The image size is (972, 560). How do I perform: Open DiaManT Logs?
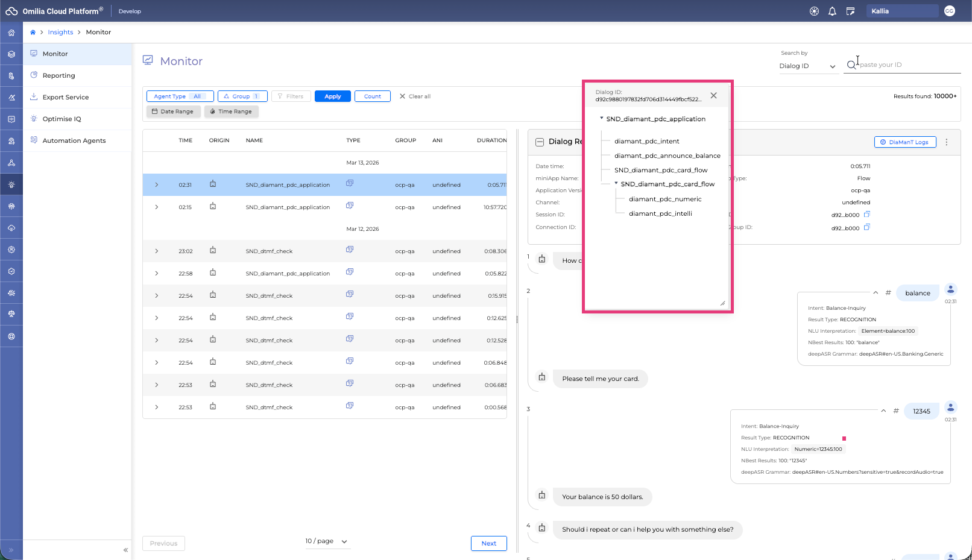[x=904, y=142]
